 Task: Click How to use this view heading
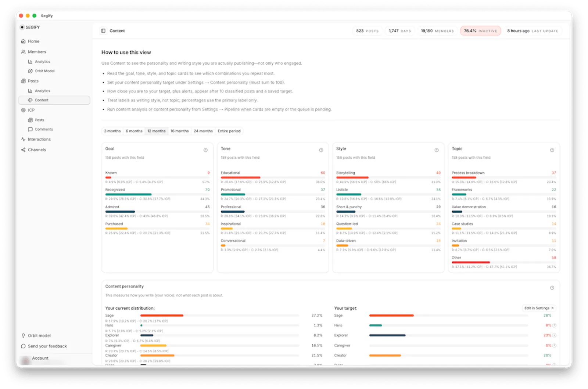tap(126, 52)
